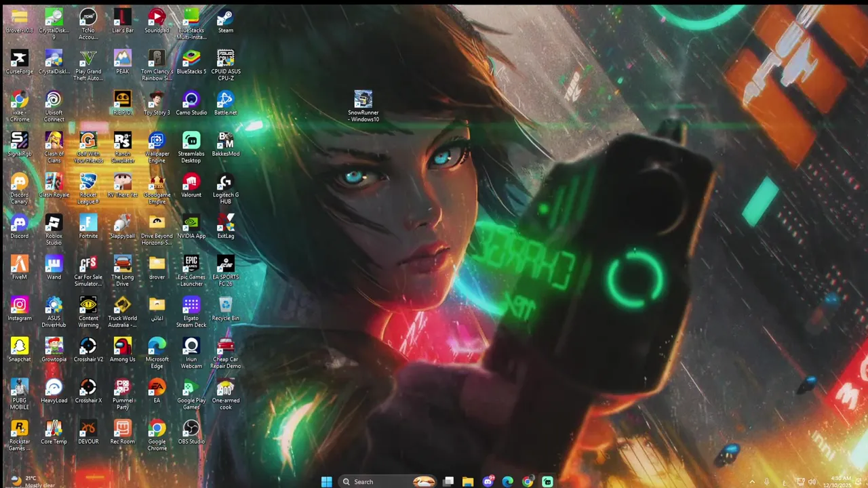
Task: Open Elgato Stream Deck shortcut
Action: point(191,313)
